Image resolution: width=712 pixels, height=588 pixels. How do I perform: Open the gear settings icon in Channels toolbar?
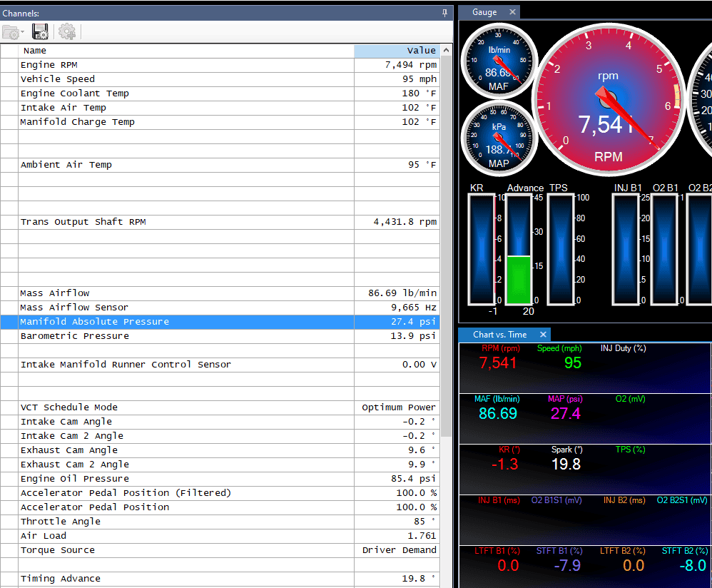(x=67, y=32)
